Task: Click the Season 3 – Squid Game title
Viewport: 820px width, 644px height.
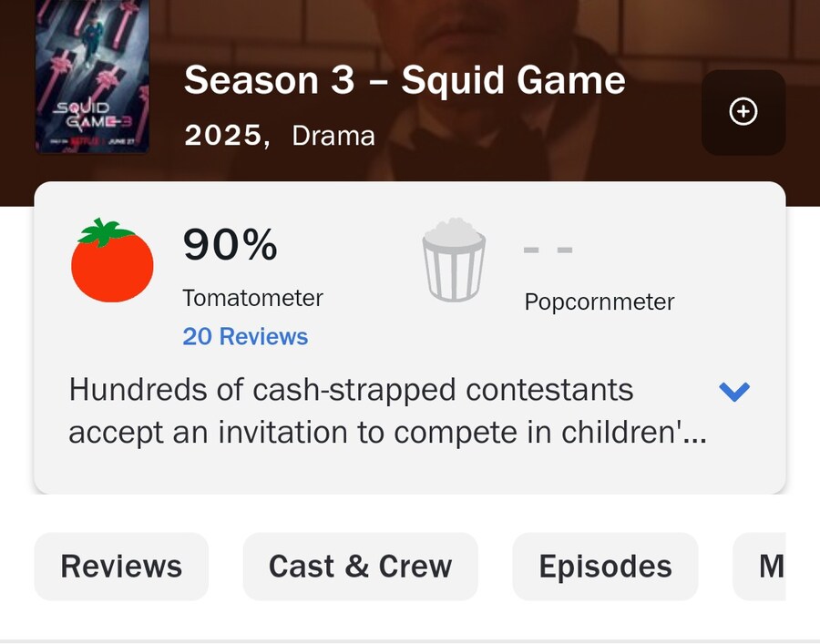Action: point(405,80)
